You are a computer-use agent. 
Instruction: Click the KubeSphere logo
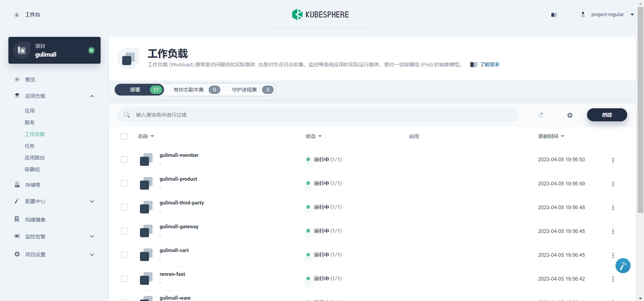[x=320, y=14]
